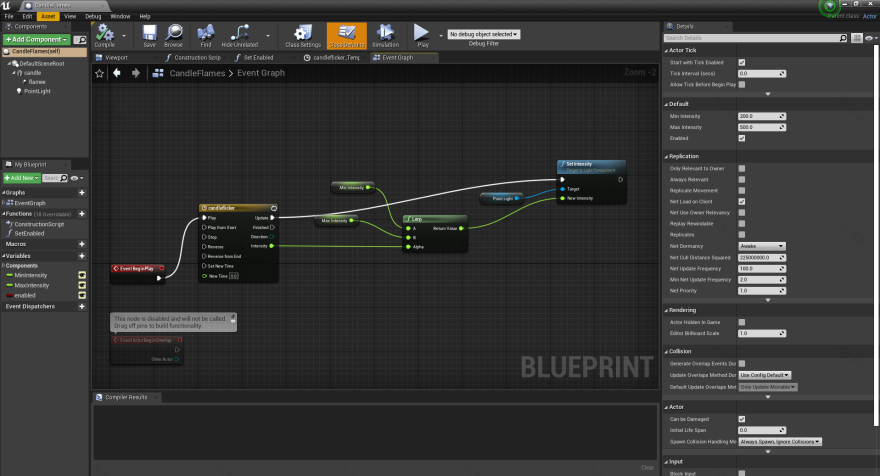Click the Max Intensity value field
Screen dimensions: 880x476
[761, 127]
